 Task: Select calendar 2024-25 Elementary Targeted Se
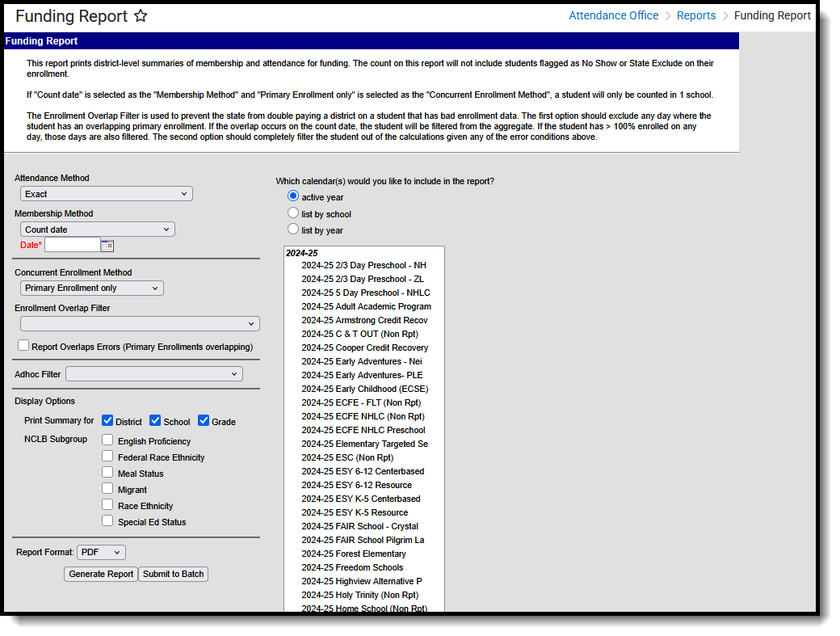pyautogui.click(x=365, y=444)
